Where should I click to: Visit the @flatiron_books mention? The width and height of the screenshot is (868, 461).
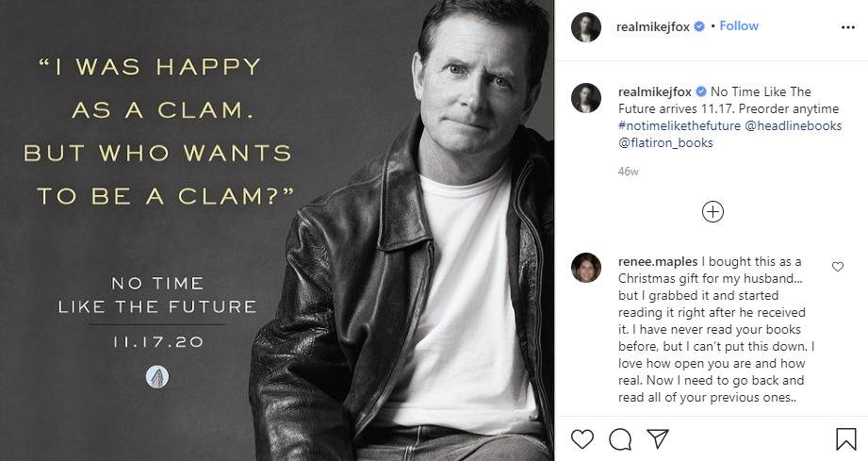tap(665, 142)
